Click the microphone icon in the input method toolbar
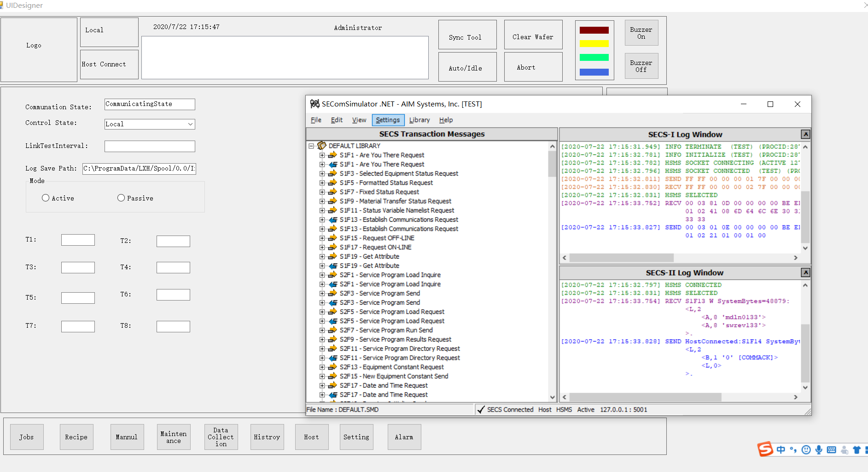The height and width of the screenshot is (472, 868). (818, 449)
